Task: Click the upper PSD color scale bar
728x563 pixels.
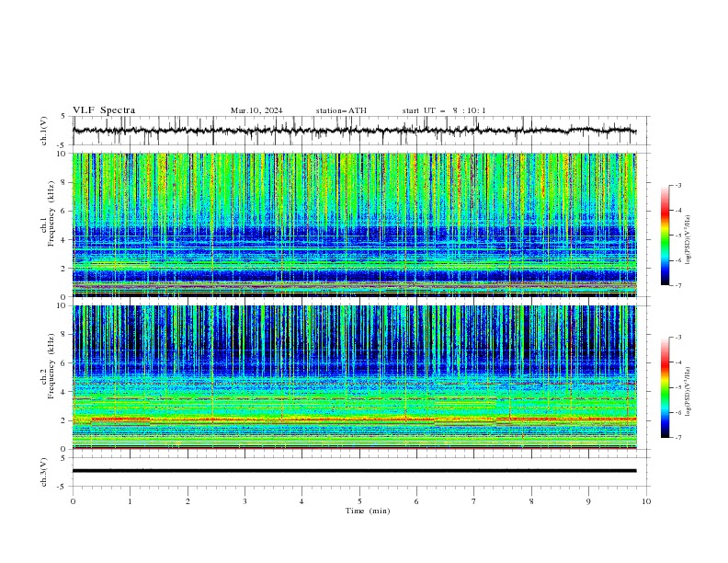Action: [x=665, y=236]
